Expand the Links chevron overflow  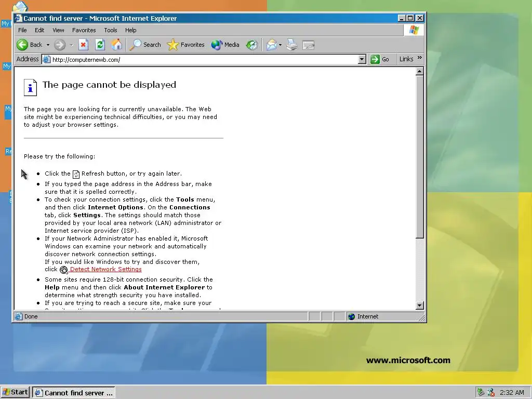(420, 58)
